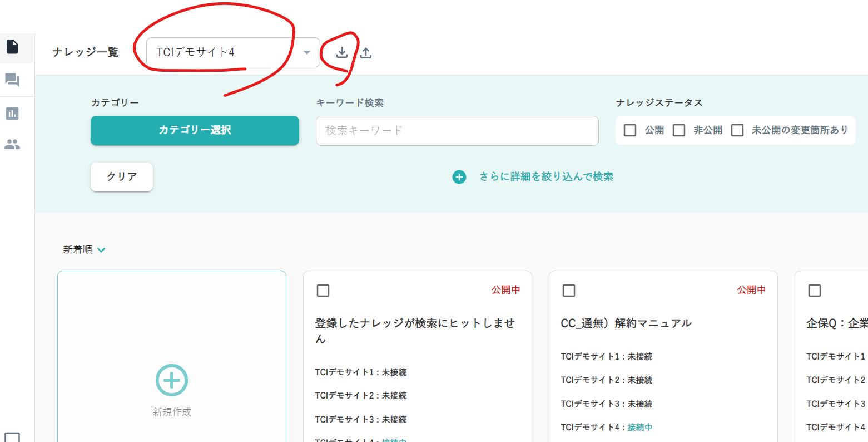Viewport: 868px width, 442px height.
Task: Click the plus icon for 新規作成
Action: click(172, 380)
